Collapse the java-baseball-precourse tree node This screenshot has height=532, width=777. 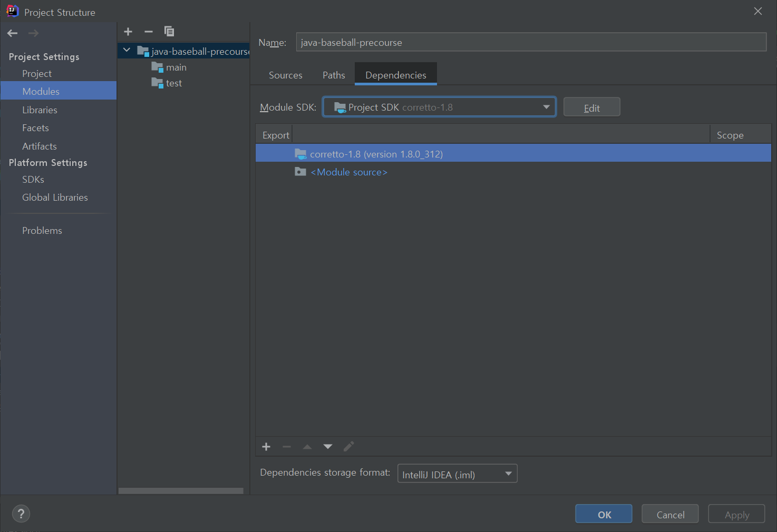coord(127,51)
